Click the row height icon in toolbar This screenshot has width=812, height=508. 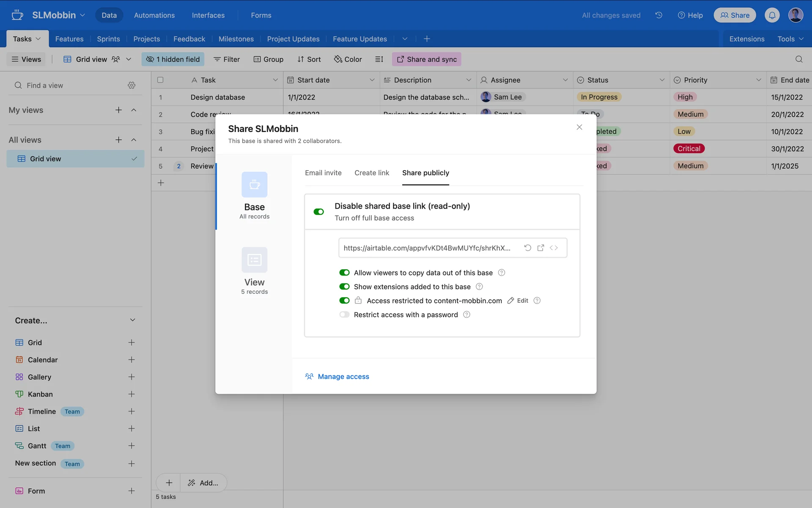tap(379, 59)
